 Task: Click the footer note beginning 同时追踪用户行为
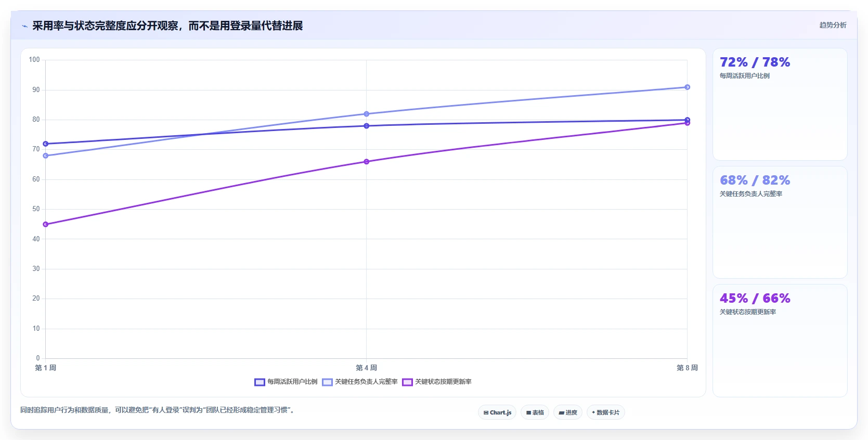click(x=158, y=410)
